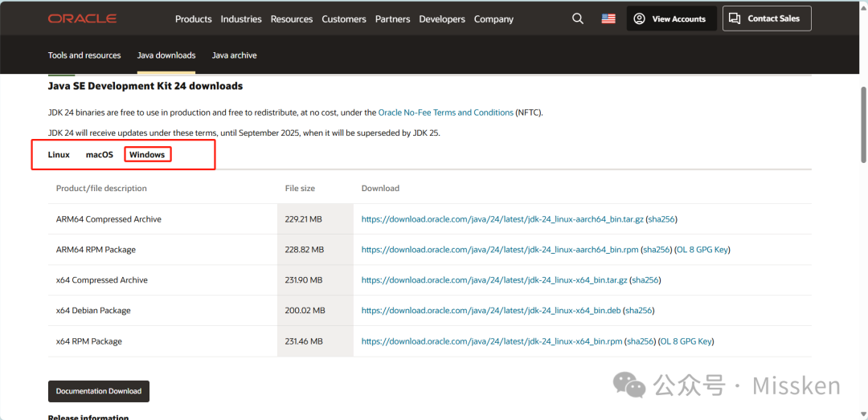The width and height of the screenshot is (868, 420).
Task: Select the Windows platform tab
Action: (147, 154)
